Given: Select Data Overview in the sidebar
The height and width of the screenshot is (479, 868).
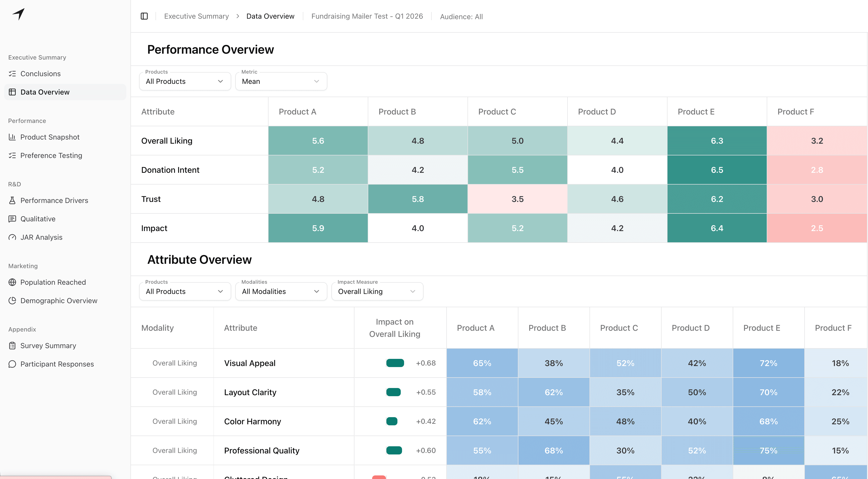Looking at the screenshot, I should 44,92.
